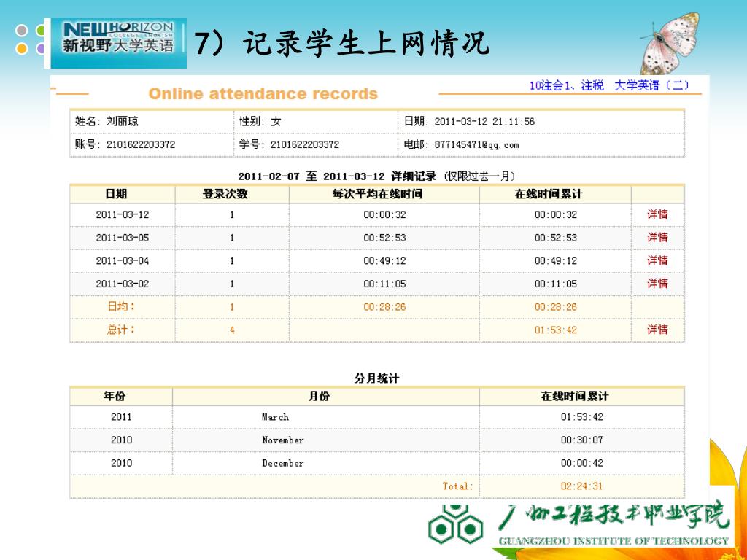Open details link for 2011-03-02 row

pyautogui.click(x=657, y=284)
